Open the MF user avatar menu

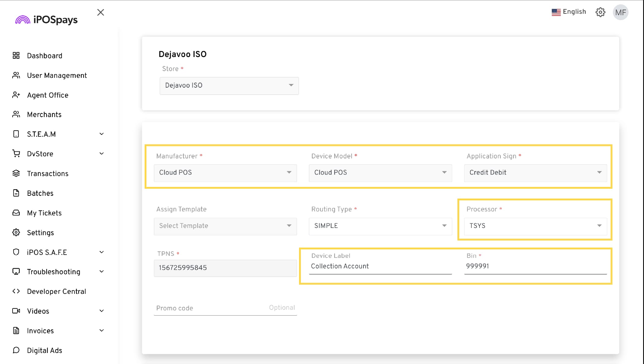coord(620,12)
